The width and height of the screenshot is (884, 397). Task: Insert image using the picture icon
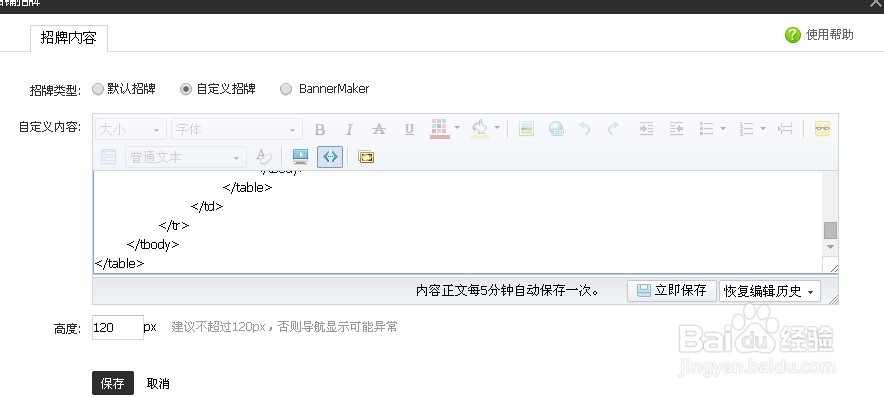pyautogui.click(x=526, y=129)
